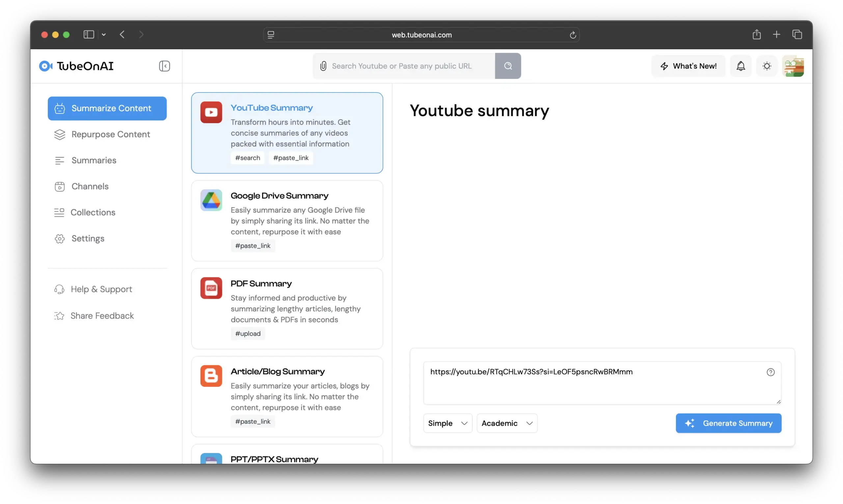Click the text area resize handle corner
The height and width of the screenshot is (504, 843).
click(778, 402)
